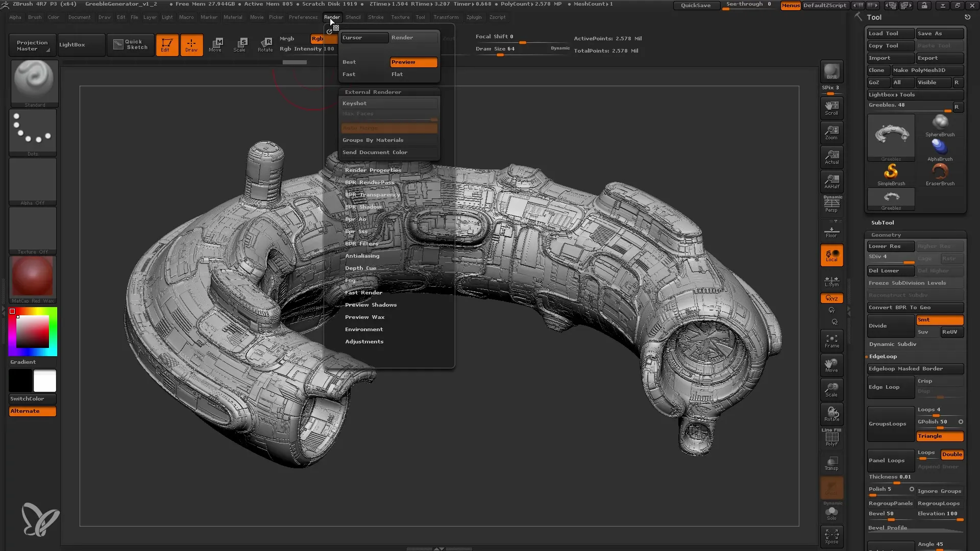Open the Antialiasing settings
This screenshot has width=980, height=551.
pos(362,256)
